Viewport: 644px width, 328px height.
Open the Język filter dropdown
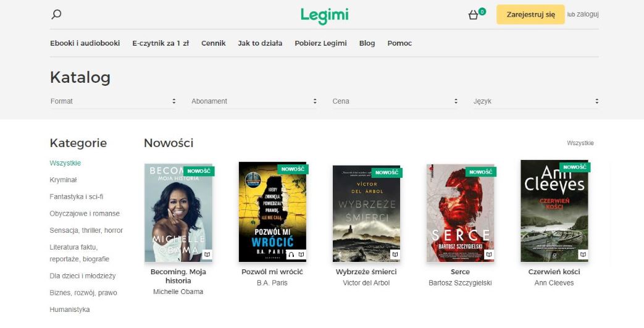coord(536,101)
